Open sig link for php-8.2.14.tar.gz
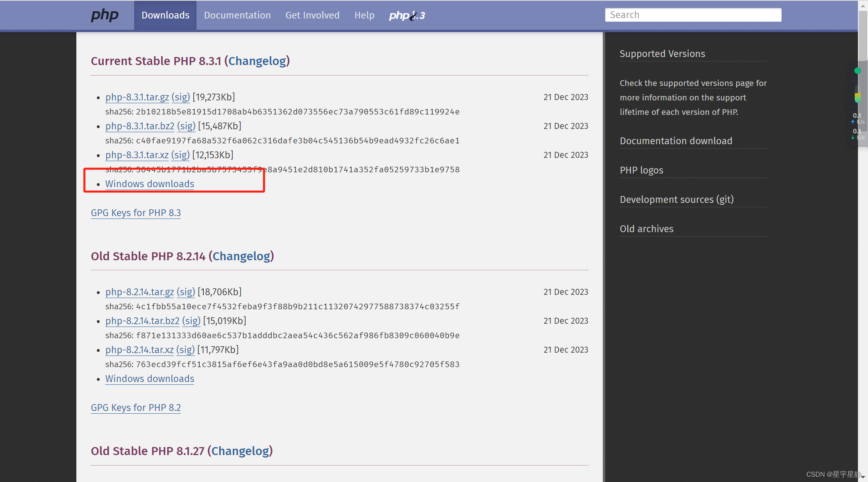This screenshot has height=482, width=868. (x=186, y=292)
